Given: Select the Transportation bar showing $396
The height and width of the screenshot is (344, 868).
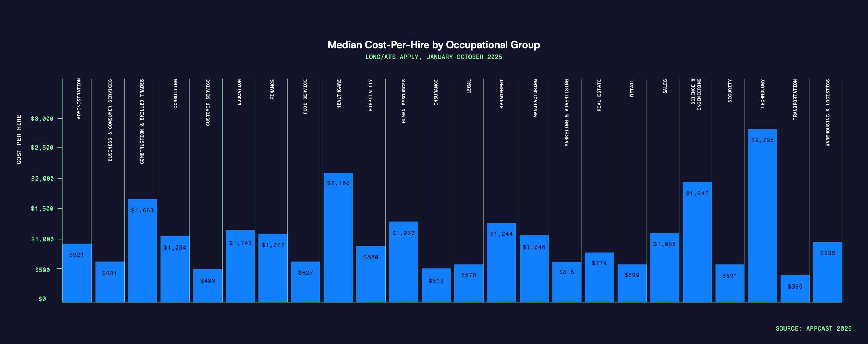Looking at the screenshot, I should tap(795, 289).
